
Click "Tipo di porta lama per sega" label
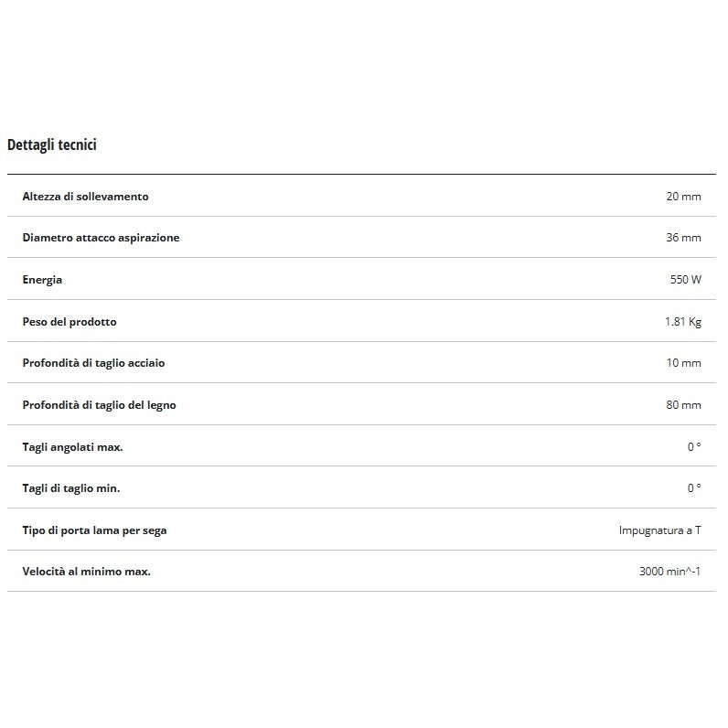click(x=94, y=530)
